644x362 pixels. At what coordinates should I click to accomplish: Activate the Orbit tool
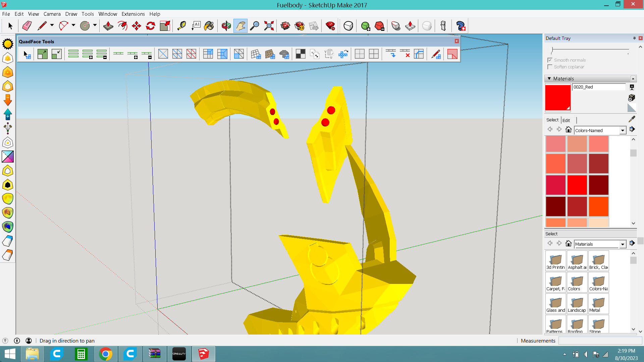pos(226,26)
